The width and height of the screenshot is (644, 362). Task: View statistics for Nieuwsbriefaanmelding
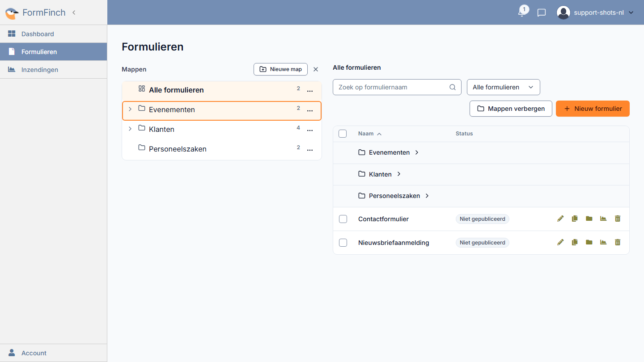[x=603, y=242]
